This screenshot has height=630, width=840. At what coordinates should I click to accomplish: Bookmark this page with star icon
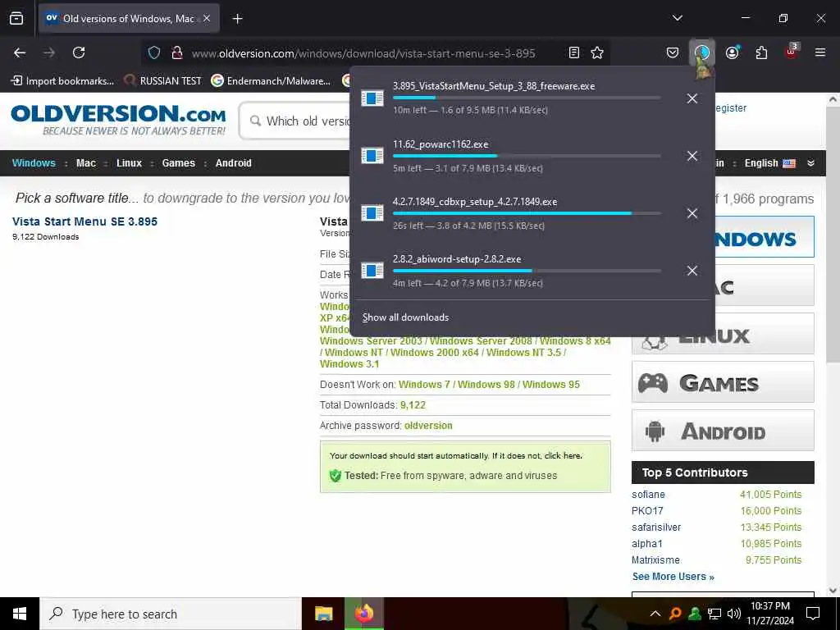point(597,52)
